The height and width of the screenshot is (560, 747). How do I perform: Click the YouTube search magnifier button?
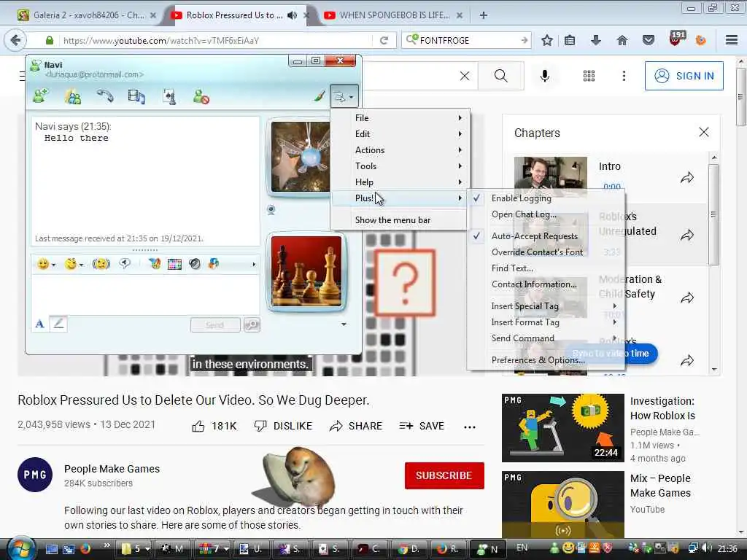coord(500,76)
